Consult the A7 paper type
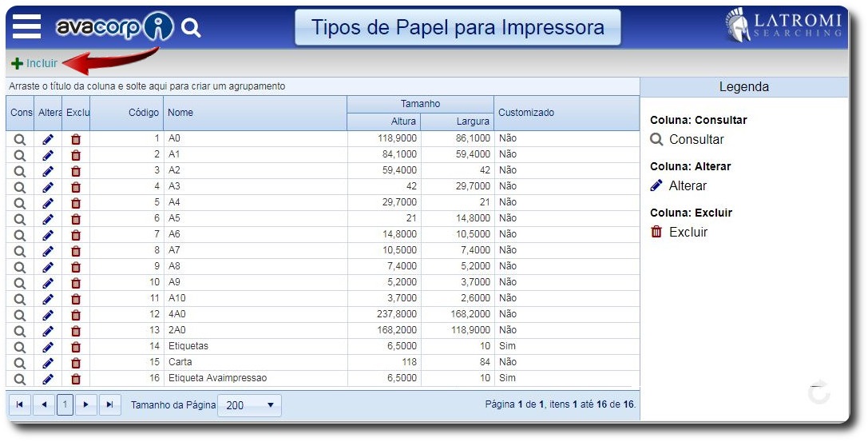Screen dimensions: 868x442 click(20, 252)
